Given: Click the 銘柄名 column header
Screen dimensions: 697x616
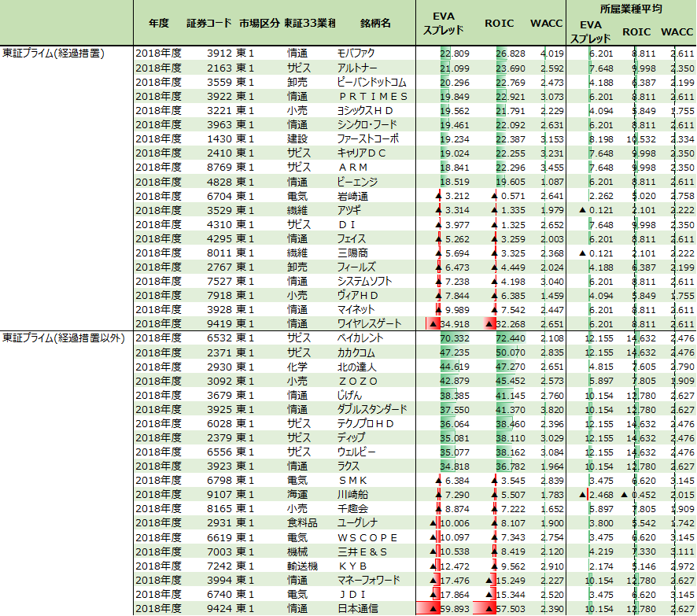Looking at the screenshot, I should tap(374, 24).
